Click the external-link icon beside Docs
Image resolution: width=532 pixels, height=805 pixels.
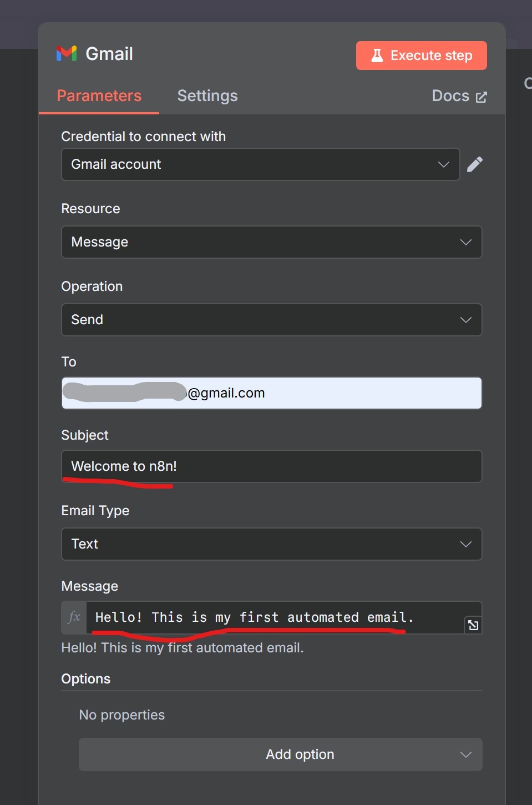click(480, 96)
